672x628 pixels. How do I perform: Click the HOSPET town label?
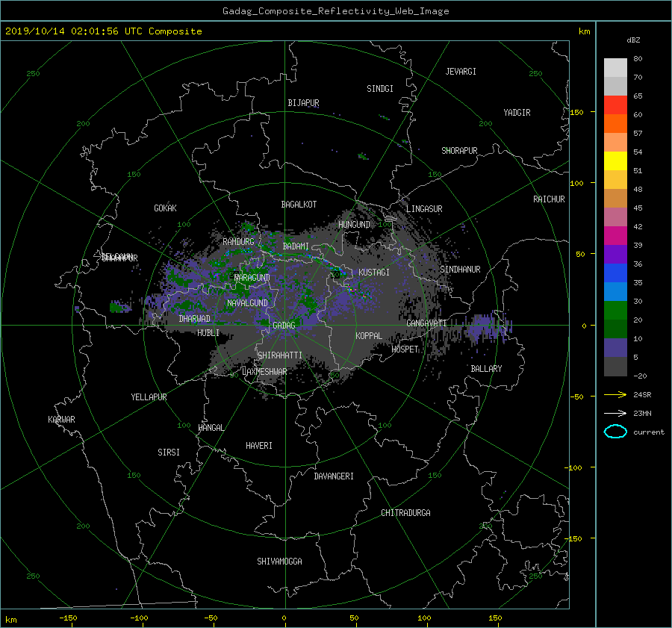point(405,349)
